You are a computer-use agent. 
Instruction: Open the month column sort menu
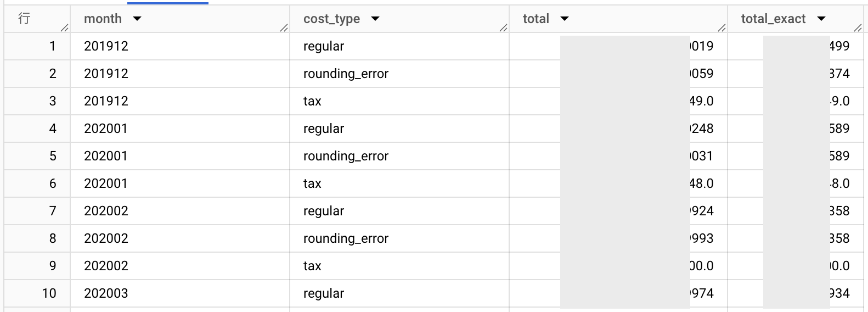click(x=137, y=19)
